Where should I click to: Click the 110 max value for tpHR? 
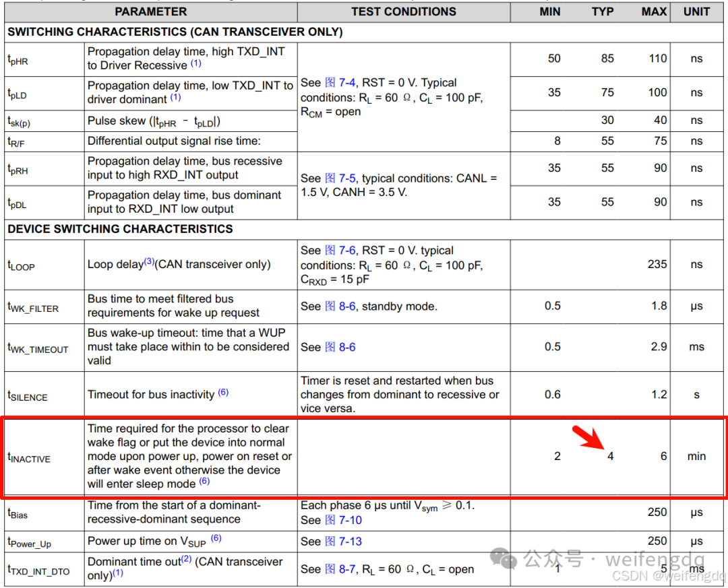[x=657, y=59]
